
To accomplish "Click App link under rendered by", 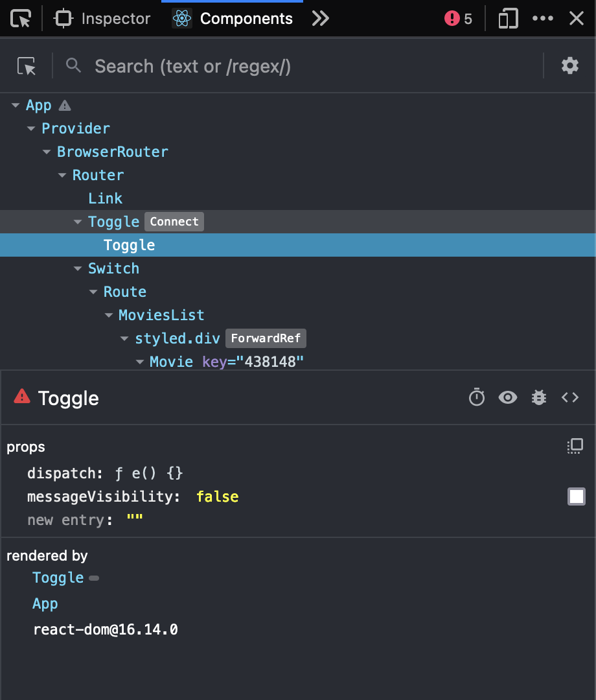I will point(45,603).
